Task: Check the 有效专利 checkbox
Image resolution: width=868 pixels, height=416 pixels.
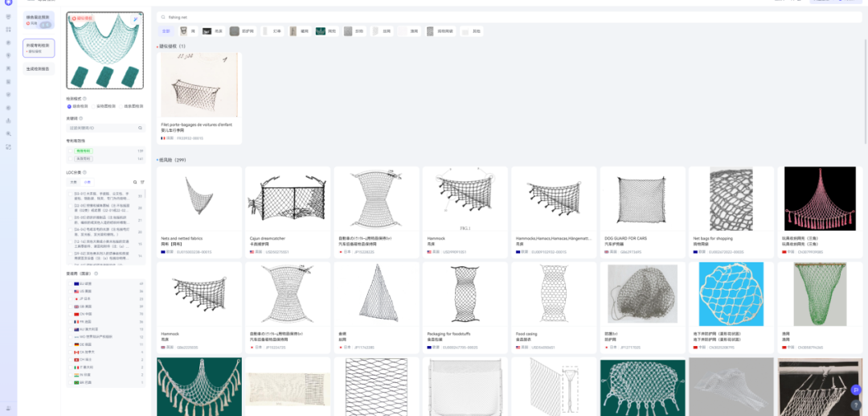Action: pyautogui.click(x=70, y=150)
